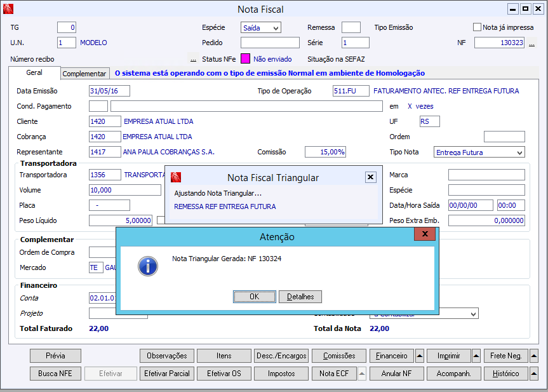Expand arrow next to Imprimir button

476,356
